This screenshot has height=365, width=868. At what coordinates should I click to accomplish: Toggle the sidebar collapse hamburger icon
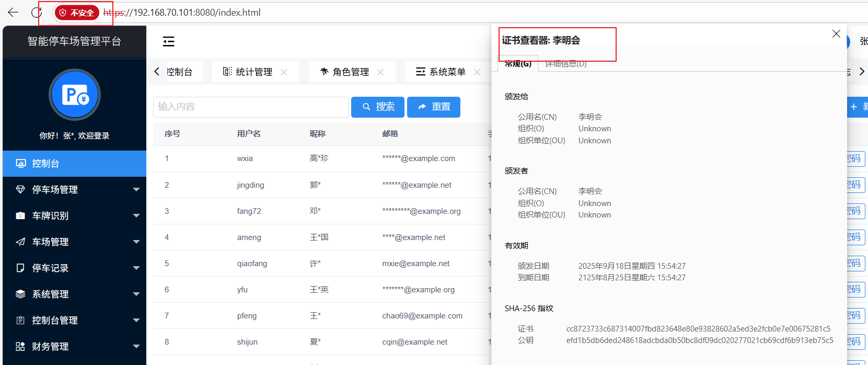(x=168, y=41)
